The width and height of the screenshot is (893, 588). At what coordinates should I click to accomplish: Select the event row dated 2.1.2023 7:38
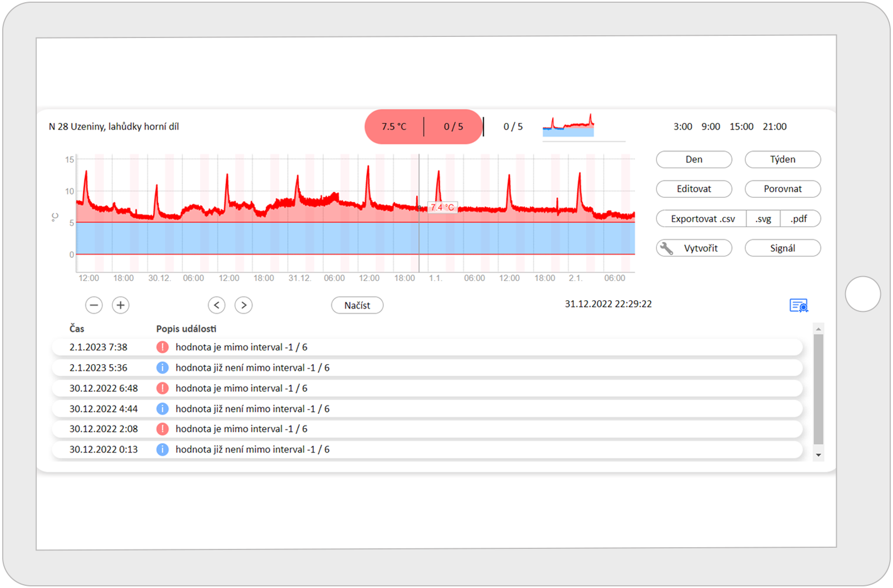(x=427, y=347)
